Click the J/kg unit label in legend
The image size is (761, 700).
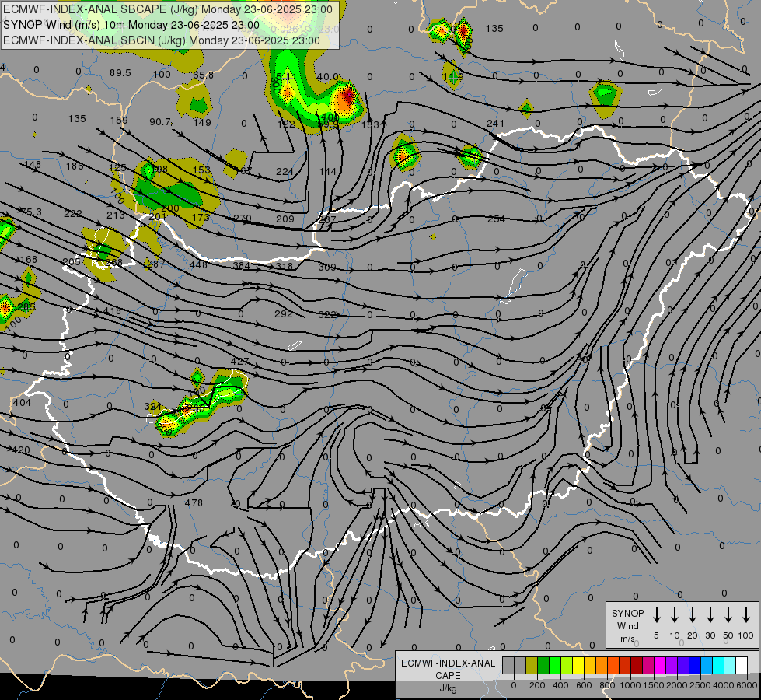(448, 688)
